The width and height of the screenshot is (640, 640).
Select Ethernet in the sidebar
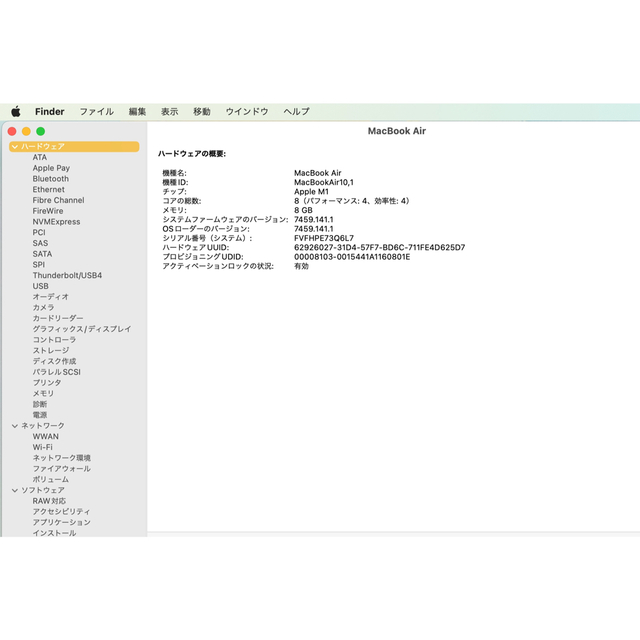pyautogui.click(x=49, y=189)
